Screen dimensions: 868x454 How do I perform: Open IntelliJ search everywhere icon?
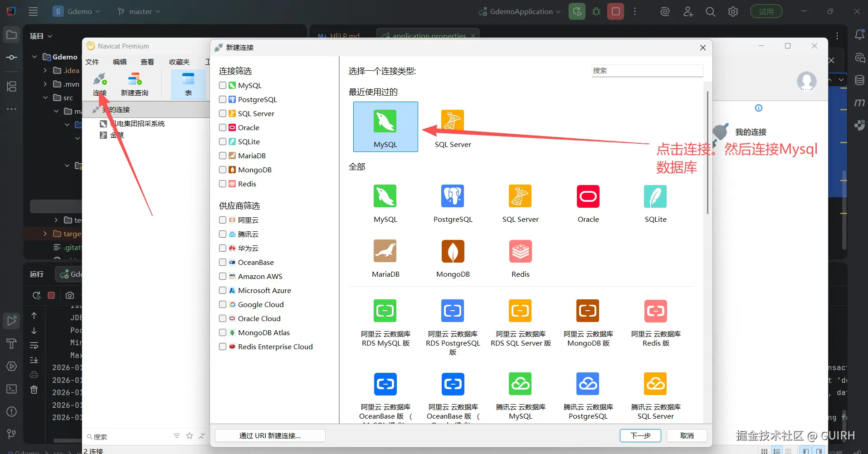click(711, 12)
